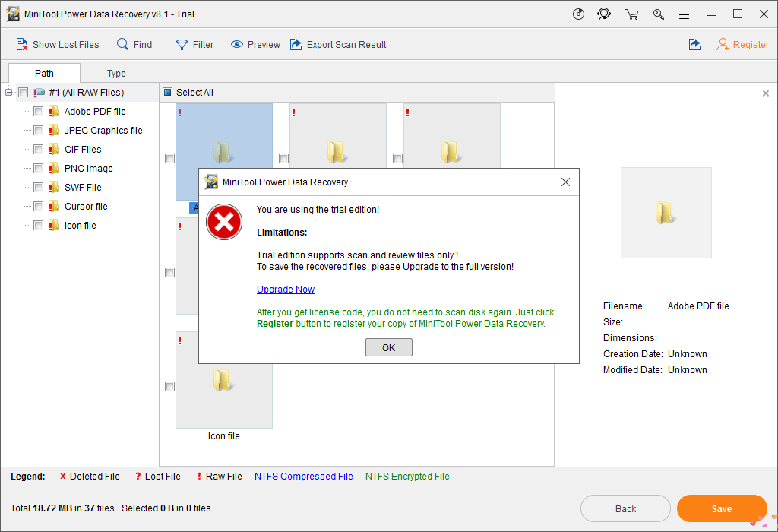
Task: Check the Adobe PDF file tree checkbox
Action: [38, 112]
